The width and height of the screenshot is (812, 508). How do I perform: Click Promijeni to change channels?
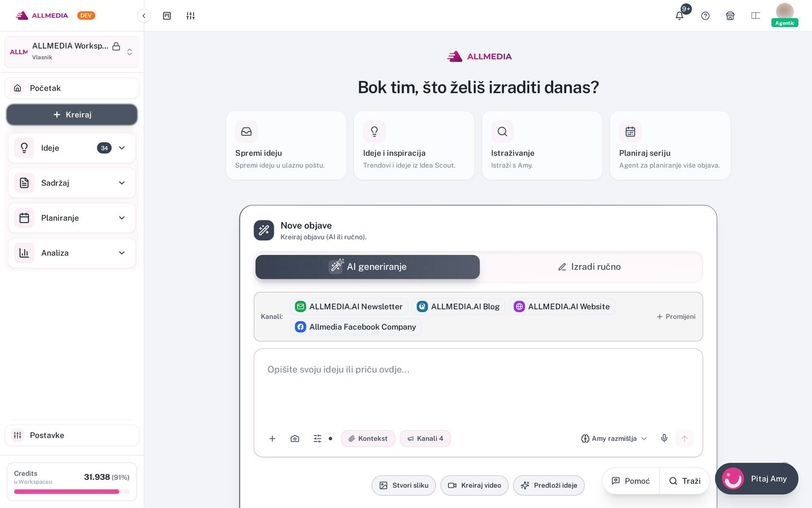pos(676,317)
